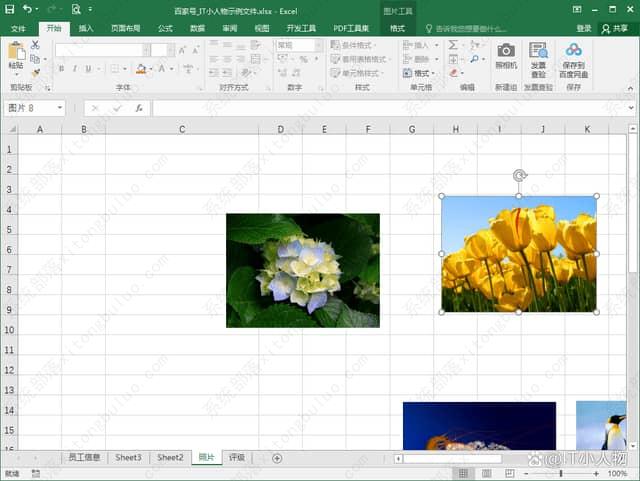Click the 共享 (Share) button
The image size is (640, 481).
click(x=615, y=29)
